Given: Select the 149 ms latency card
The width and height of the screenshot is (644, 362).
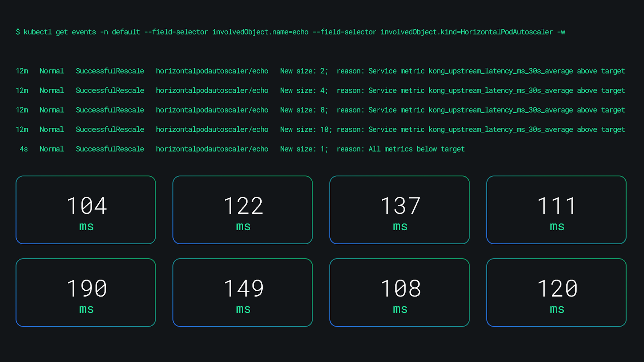Looking at the screenshot, I should coord(243,292).
